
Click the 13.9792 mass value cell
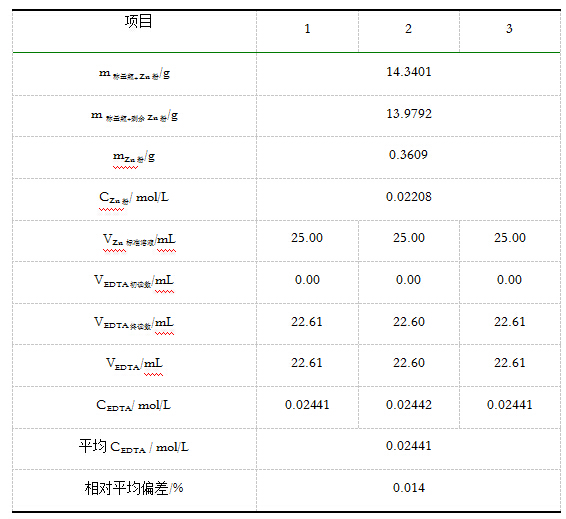pos(409,116)
